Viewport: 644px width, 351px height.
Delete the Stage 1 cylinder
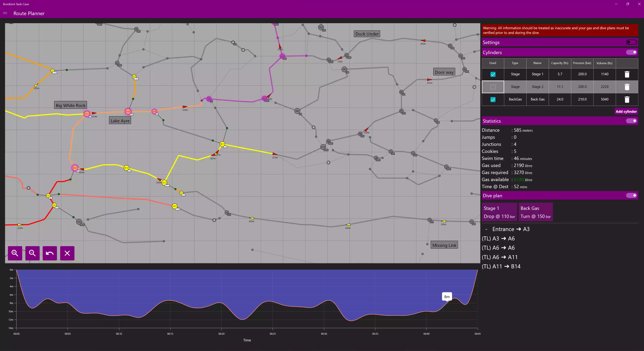(x=627, y=74)
